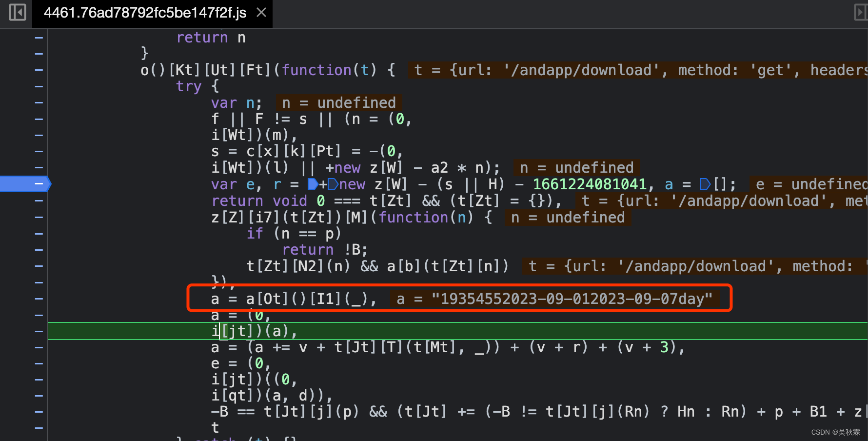Click code 'i[qt])(a, d)),'
This screenshot has height=441, width=868.
[x=272, y=395]
